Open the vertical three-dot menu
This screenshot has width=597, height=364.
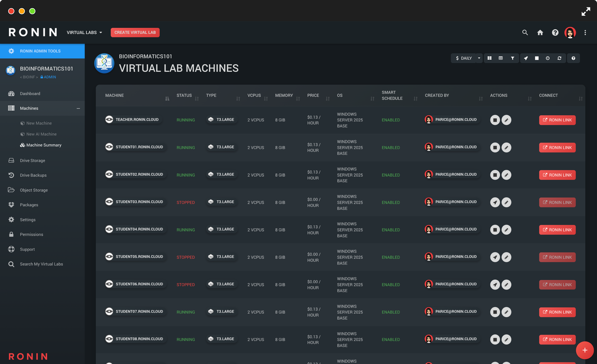pos(585,32)
